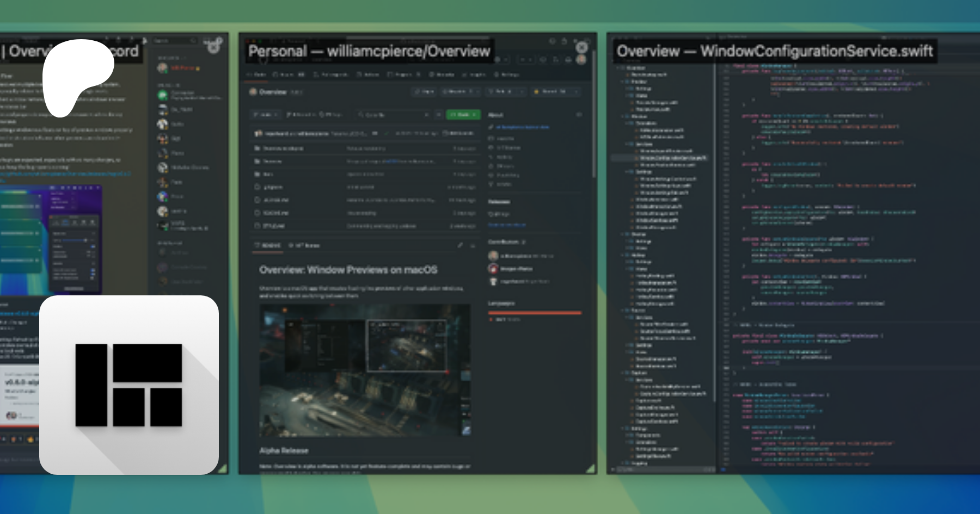Click the README screenshot image
This screenshot has width=980, height=514.
[x=365, y=370]
